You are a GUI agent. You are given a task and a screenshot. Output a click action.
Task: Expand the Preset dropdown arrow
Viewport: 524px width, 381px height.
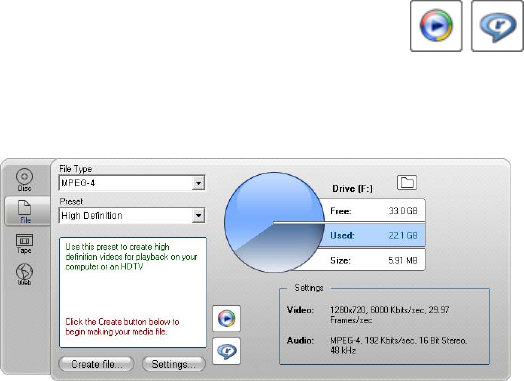(x=198, y=216)
